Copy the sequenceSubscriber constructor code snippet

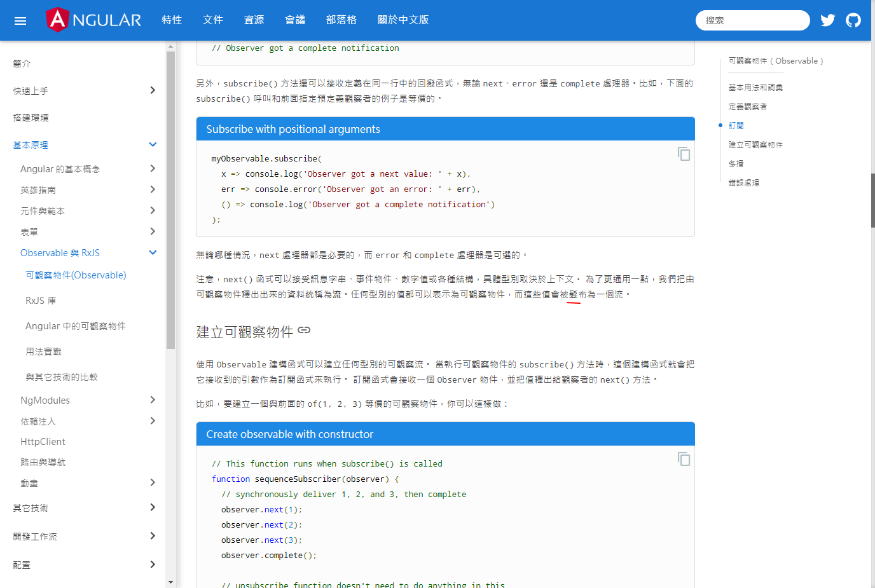pyautogui.click(x=683, y=459)
